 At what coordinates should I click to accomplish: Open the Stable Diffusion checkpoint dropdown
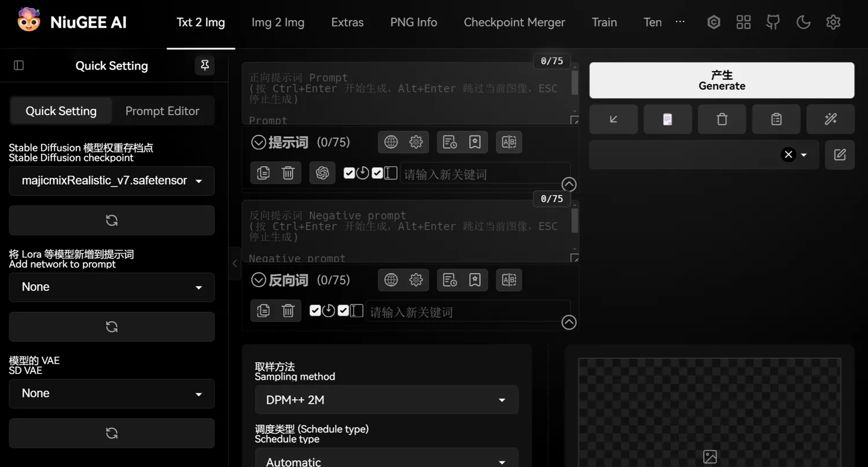point(112,181)
